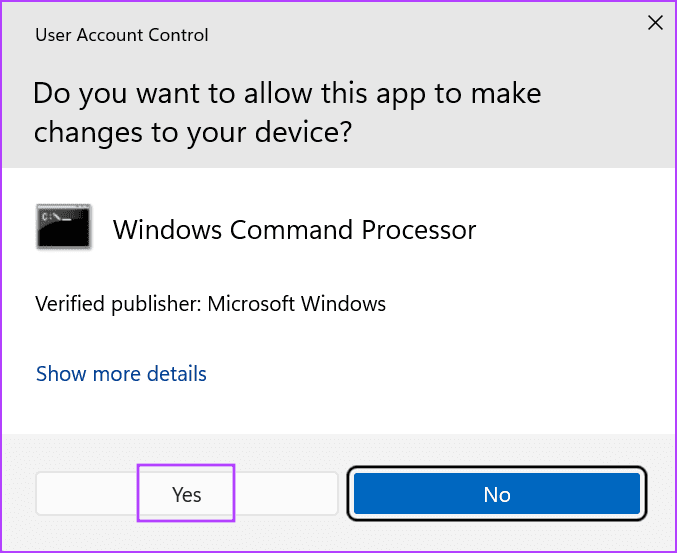Image resolution: width=677 pixels, height=553 pixels.
Task: Click the Microsoft Windows publisher name
Action: pyautogui.click(x=297, y=303)
